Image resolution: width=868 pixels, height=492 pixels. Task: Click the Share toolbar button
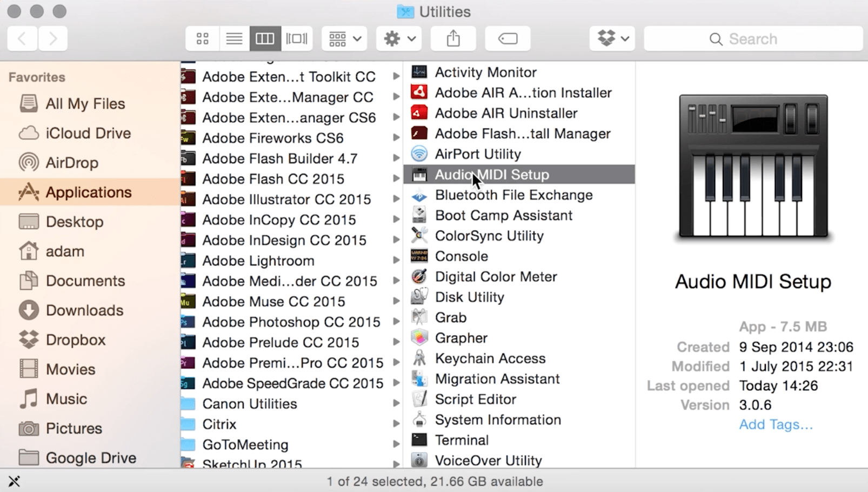(x=453, y=38)
